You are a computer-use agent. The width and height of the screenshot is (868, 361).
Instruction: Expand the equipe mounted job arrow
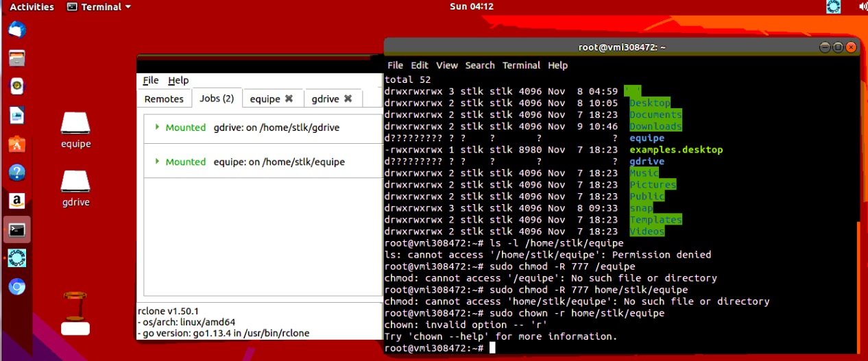tap(157, 161)
